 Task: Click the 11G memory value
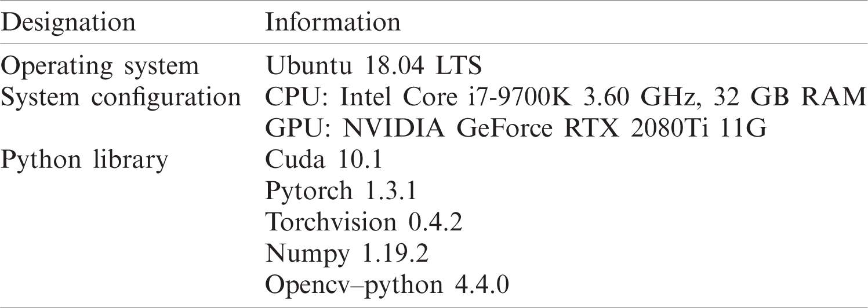[x=740, y=127]
